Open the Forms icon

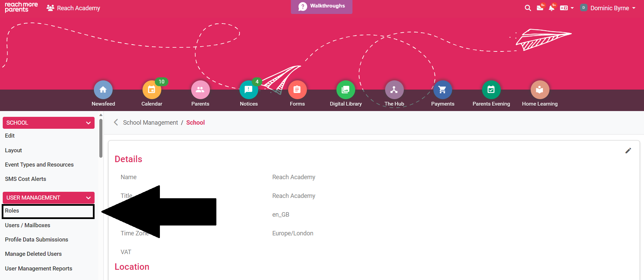tap(297, 90)
